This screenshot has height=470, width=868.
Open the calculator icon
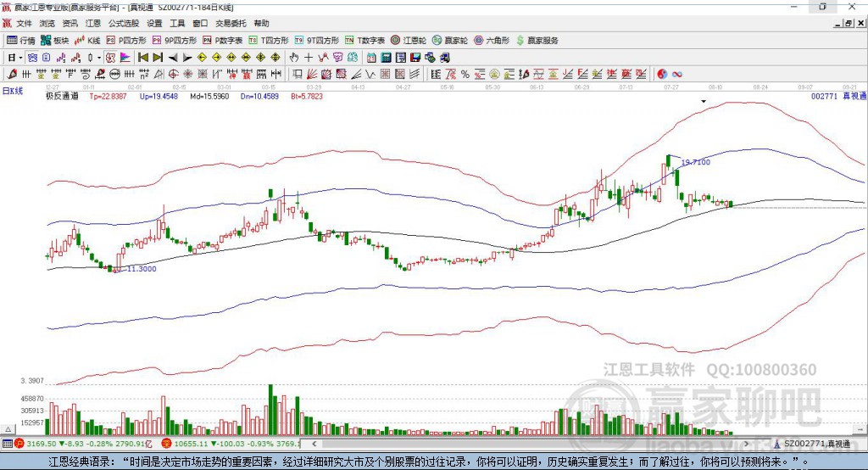[387, 58]
